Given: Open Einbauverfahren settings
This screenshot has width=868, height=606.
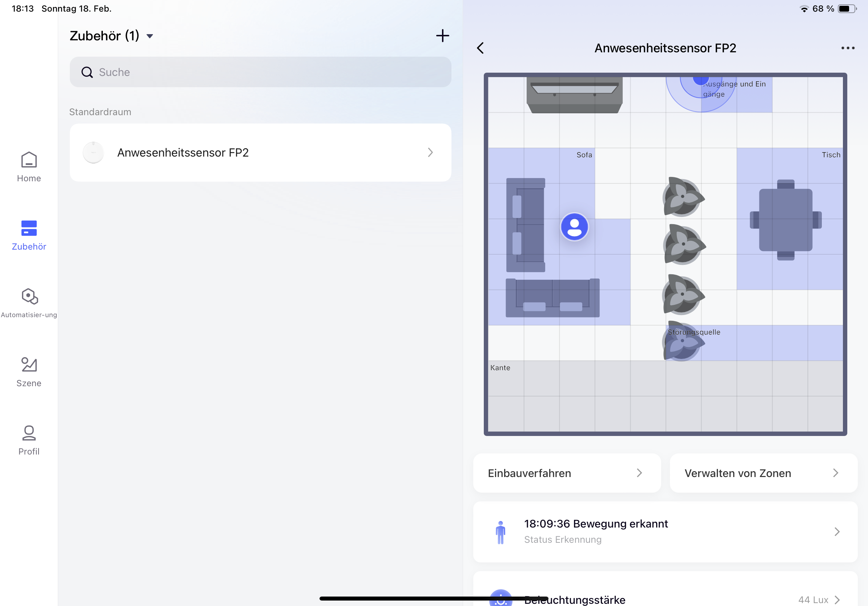Looking at the screenshot, I should tap(567, 473).
